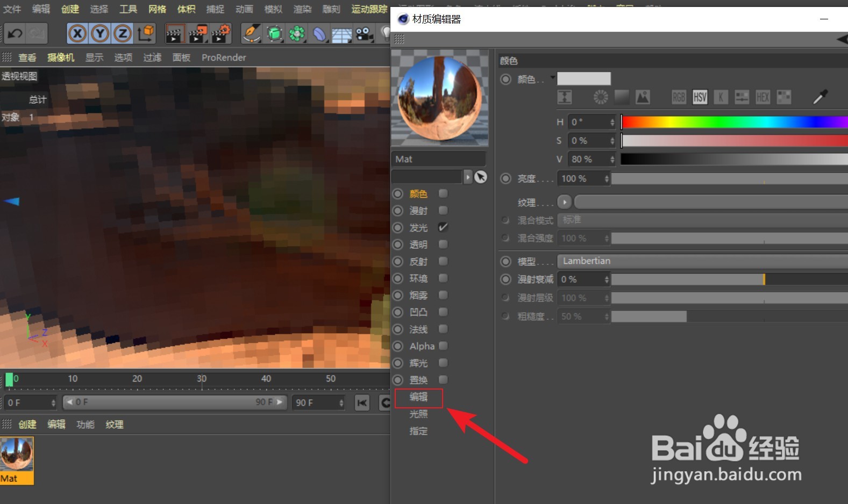Enable the 漫射 channel checkbox
This screenshot has height=504, width=848.
443,210
